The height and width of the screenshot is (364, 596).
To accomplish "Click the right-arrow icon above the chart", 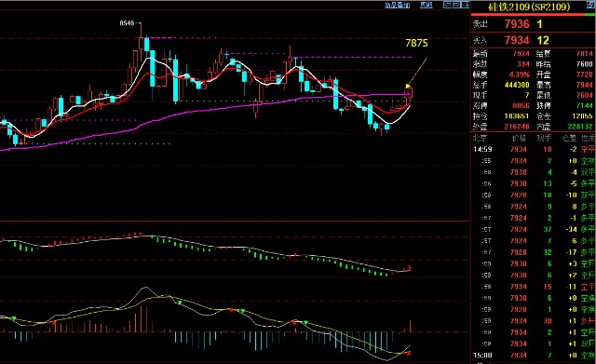I will pyautogui.click(x=456, y=5).
